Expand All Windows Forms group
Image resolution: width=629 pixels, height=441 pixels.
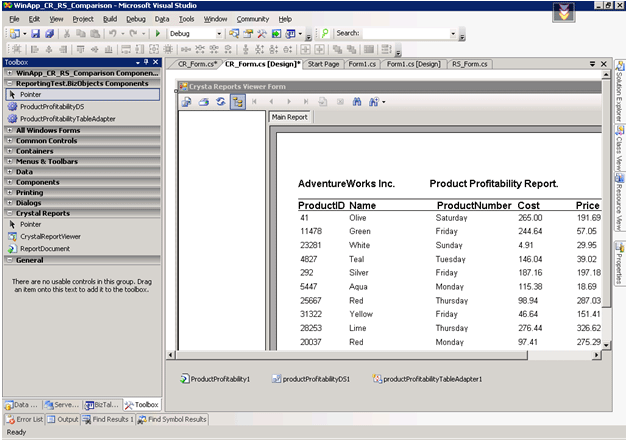(10, 130)
